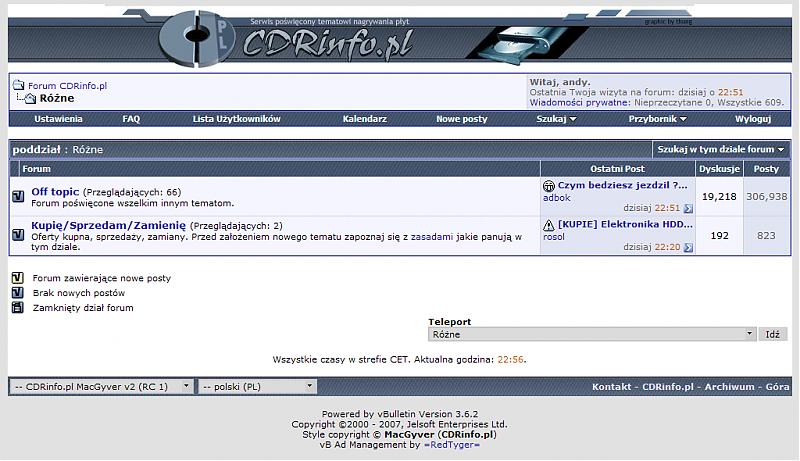The height and width of the screenshot is (461, 800).
Task: Open the Archiwum footer link
Action: [730, 387]
